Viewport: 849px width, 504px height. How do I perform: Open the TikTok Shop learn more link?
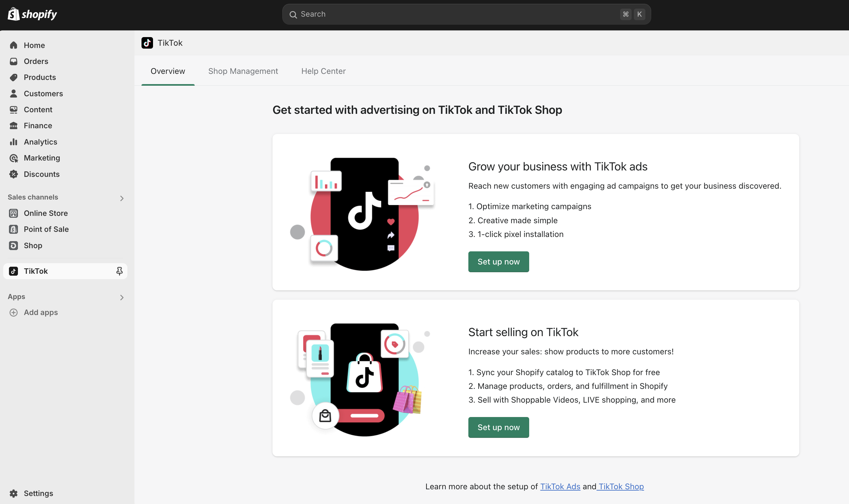pyautogui.click(x=621, y=486)
